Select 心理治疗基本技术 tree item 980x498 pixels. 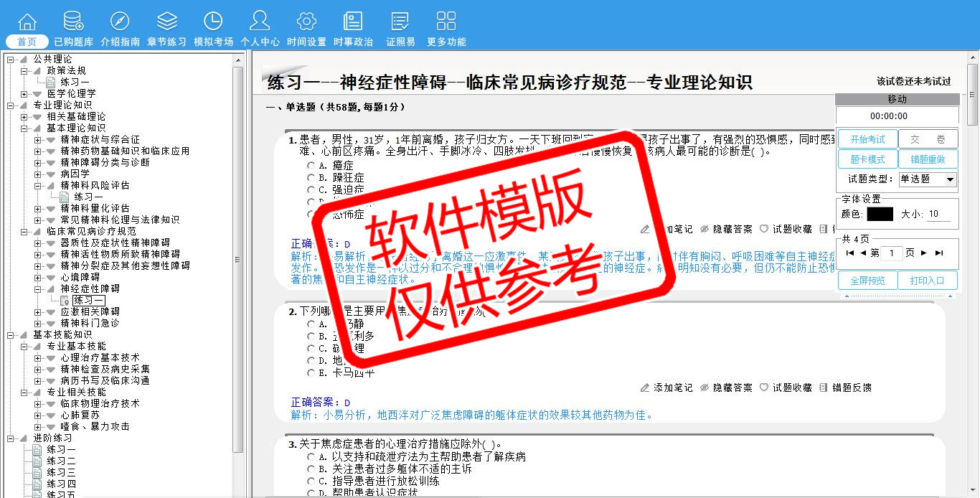tap(100, 357)
